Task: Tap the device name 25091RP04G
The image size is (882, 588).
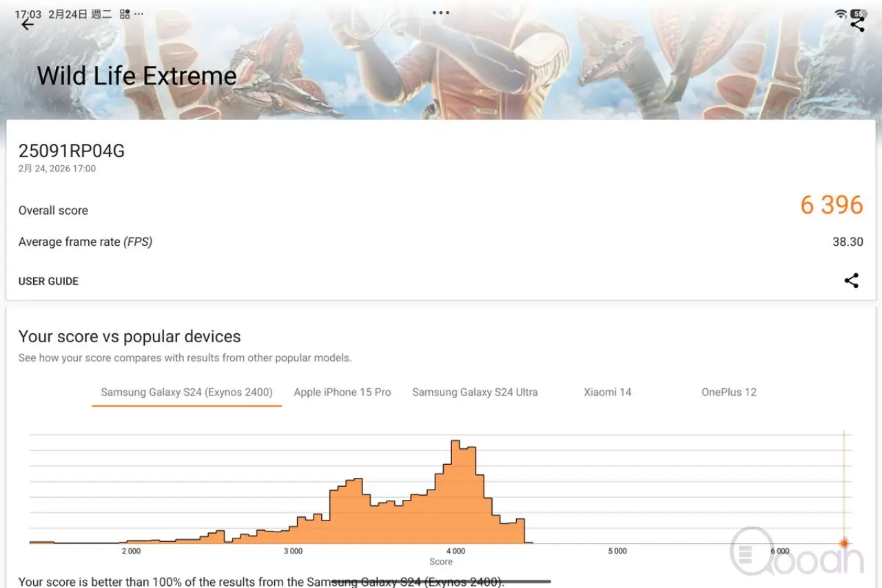Action: coord(72,151)
